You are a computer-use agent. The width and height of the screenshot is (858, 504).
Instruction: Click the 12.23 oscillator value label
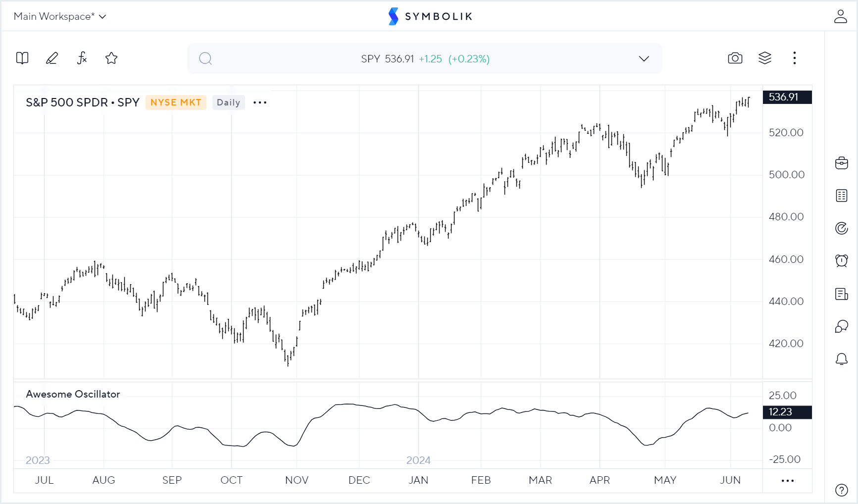pyautogui.click(x=787, y=412)
